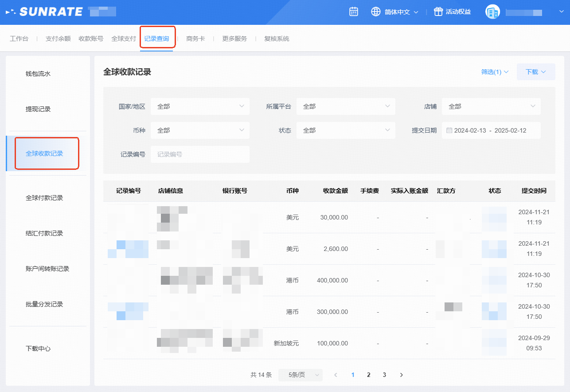Change the 5条/页 page size selector
Viewport: 570px width, 392px height.
301,375
